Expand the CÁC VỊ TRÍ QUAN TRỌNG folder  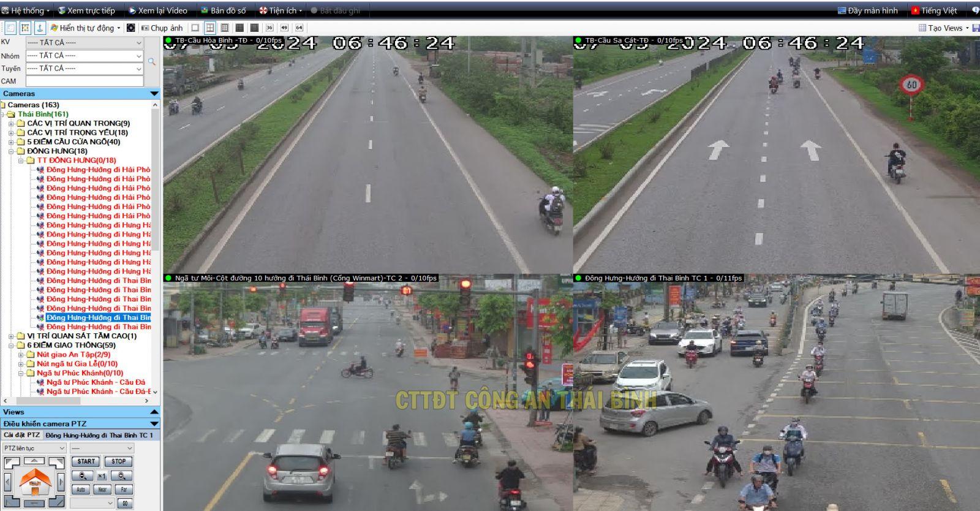[12, 123]
